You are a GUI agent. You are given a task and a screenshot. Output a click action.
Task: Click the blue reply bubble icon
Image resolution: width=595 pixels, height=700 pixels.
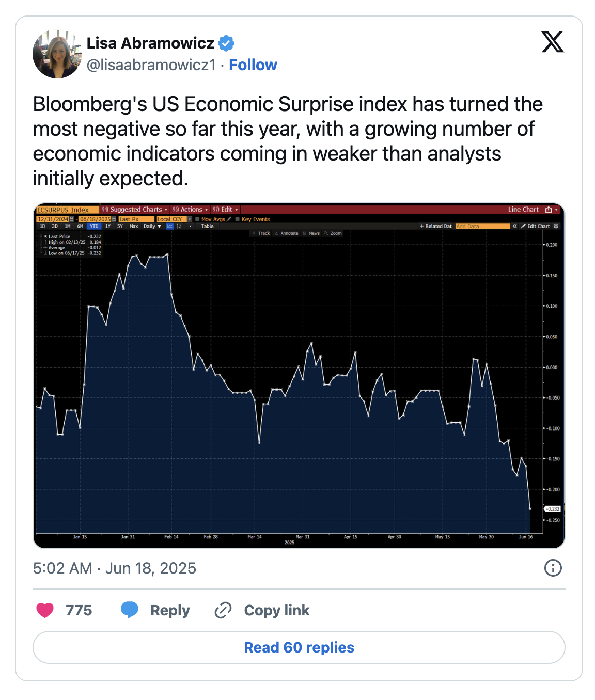[x=129, y=610]
